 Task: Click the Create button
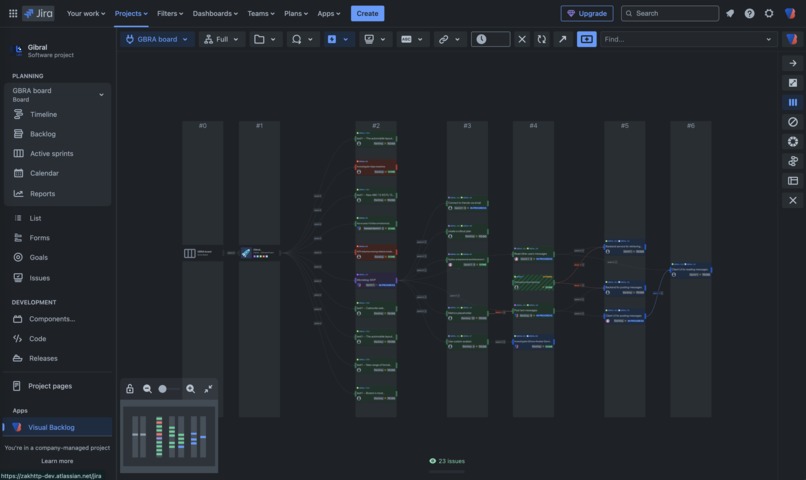(367, 13)
